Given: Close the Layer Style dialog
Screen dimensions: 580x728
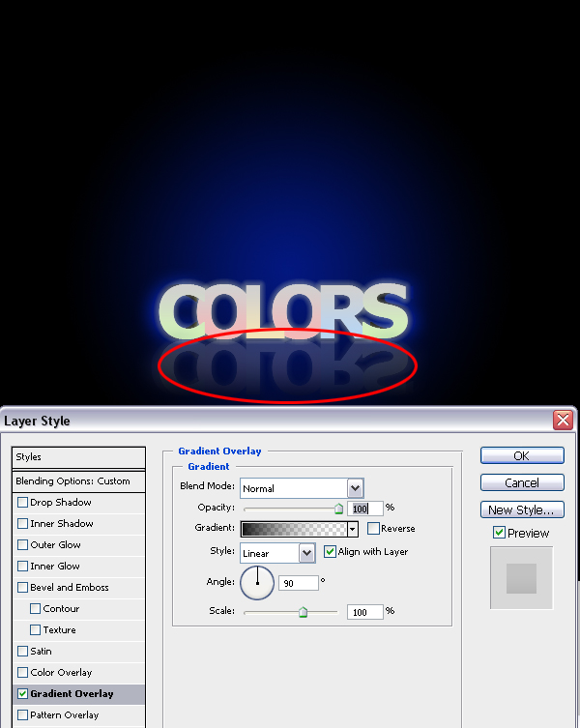Looking at the screenshot, I should [563, 421].
